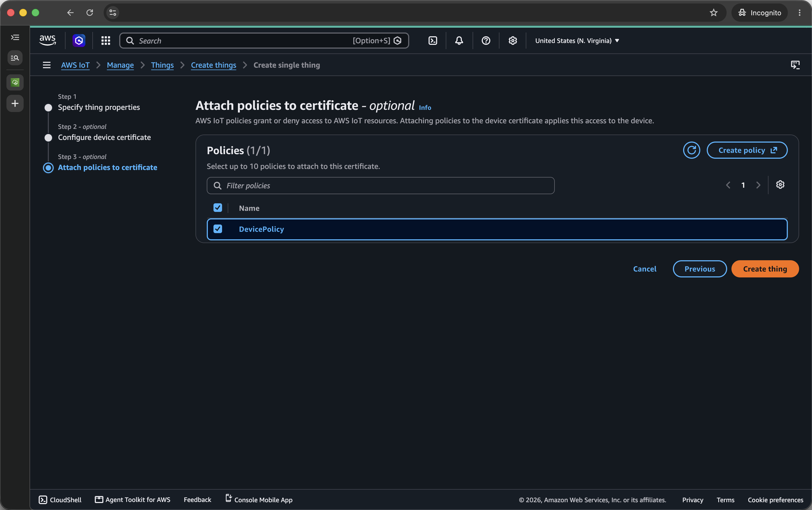This screenshot has height=510, width=812.
Task: Open AWS IoT breadcrumb link
Action: pos(75,65)
